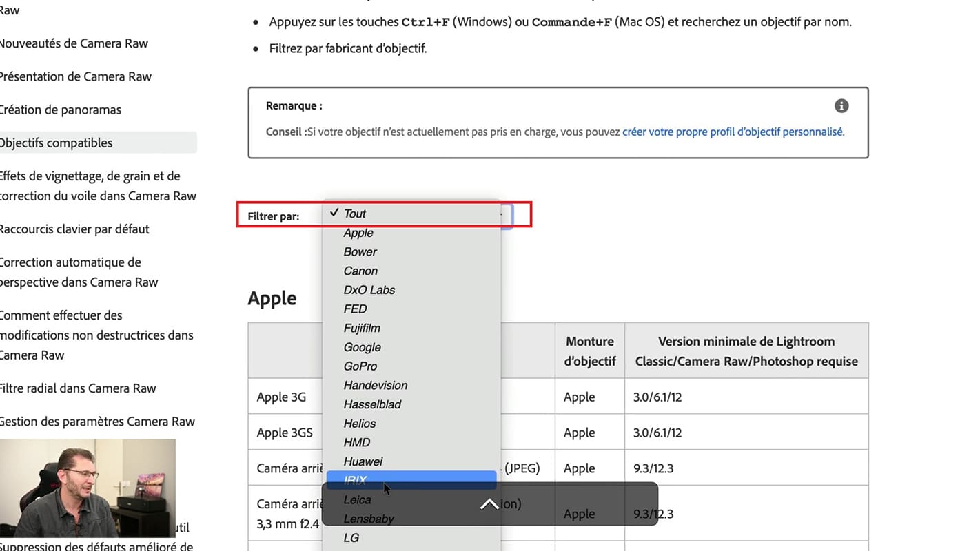Click the up chevron on dark overlay
The width and height of the screenshot is (980, 551).
(489, 505)
